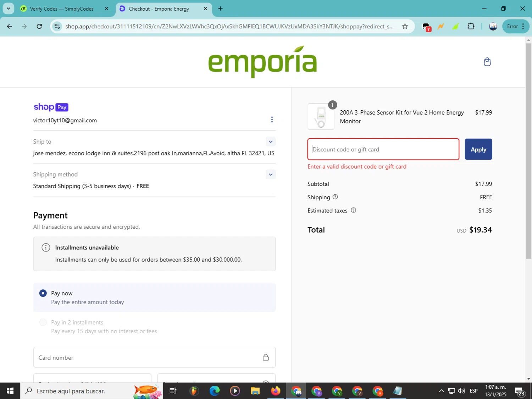Click the Sensor Kit product thumbnail

321,116
